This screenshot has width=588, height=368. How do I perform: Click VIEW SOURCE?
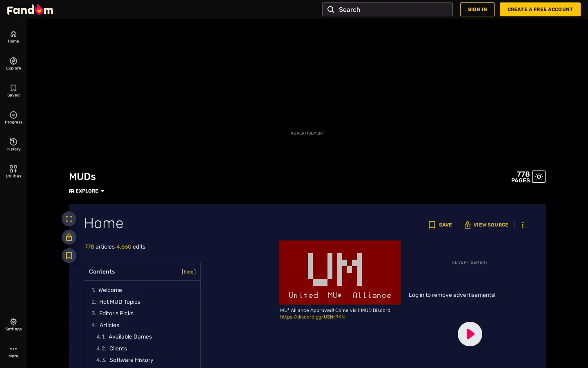pos(486,225)
